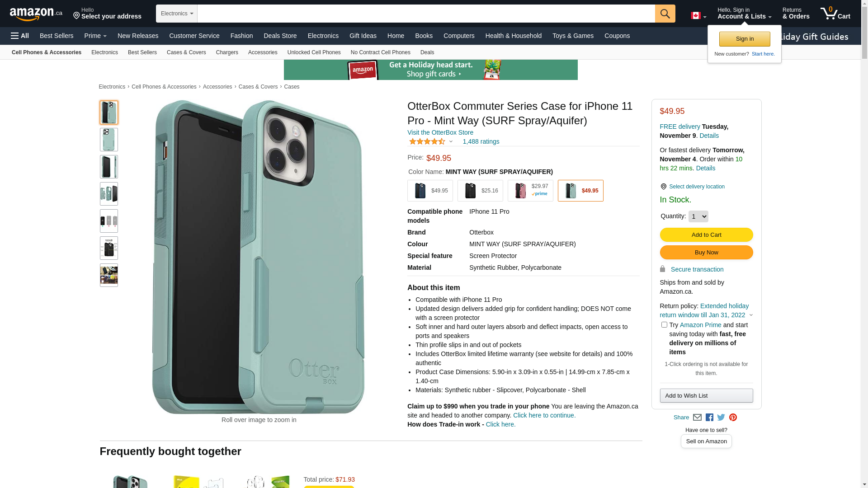Click the Amazon.ca logo

36,14
